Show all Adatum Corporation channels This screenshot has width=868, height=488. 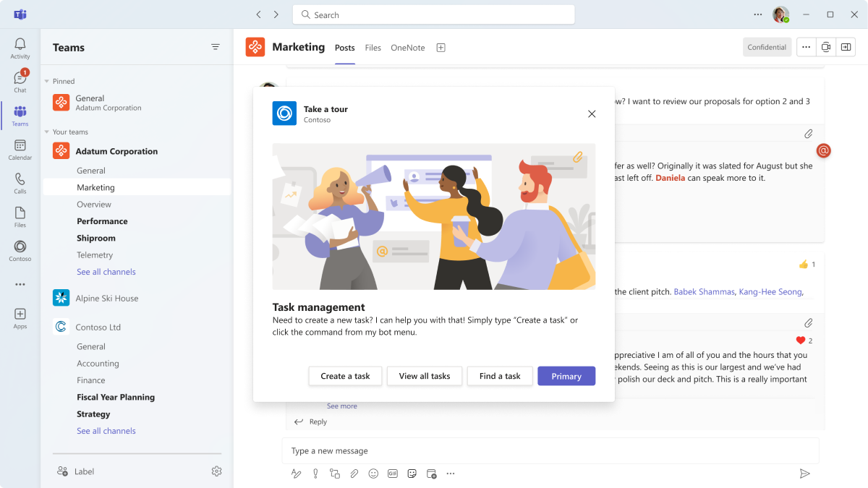[106, 272]
